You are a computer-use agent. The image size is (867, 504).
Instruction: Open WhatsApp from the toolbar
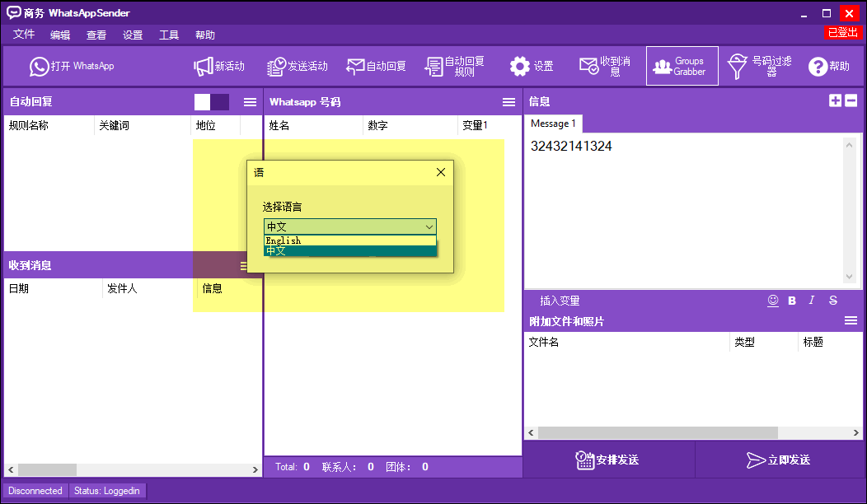click(72, 67)
